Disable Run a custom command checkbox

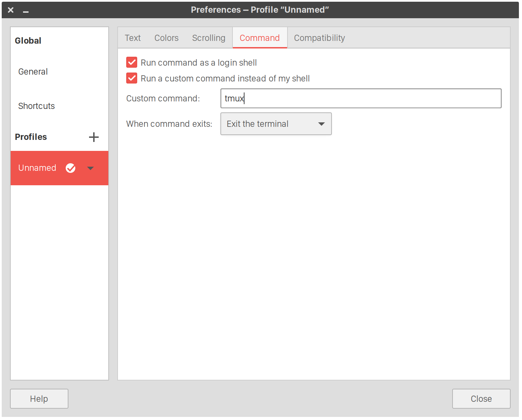coord(132,78)
